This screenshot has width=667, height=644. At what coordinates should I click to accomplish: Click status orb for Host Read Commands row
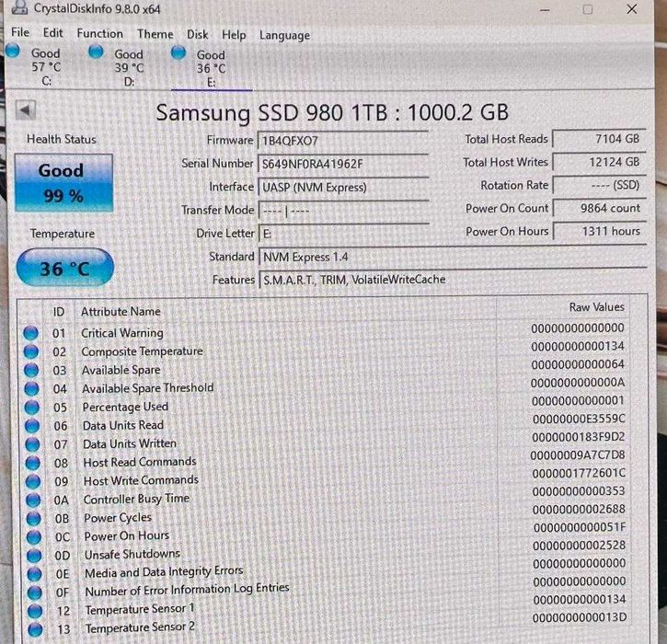33,463
